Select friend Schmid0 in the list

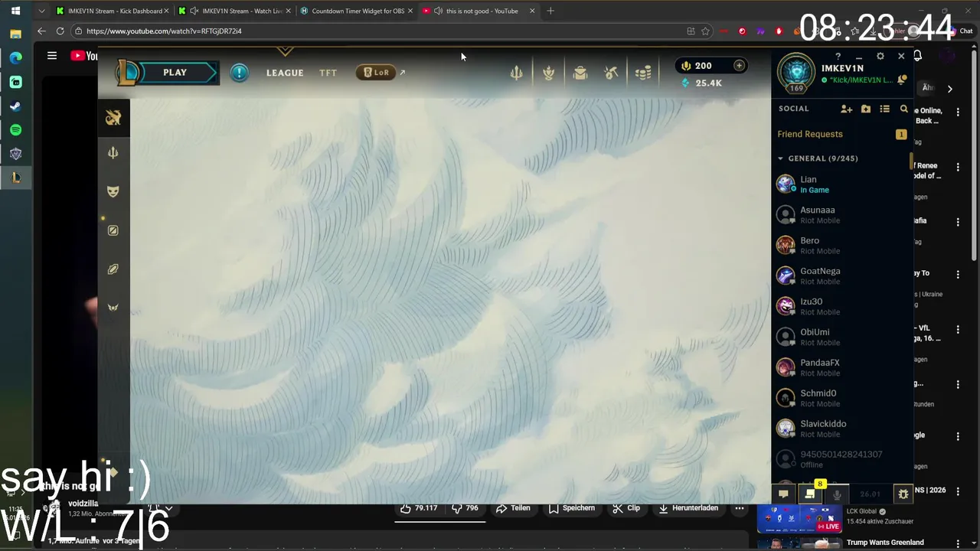841,399
